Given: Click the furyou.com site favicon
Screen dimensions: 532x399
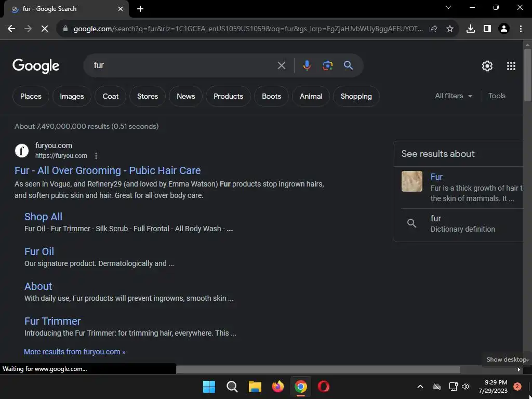Looking at the screenshot, I should point(22,150).
